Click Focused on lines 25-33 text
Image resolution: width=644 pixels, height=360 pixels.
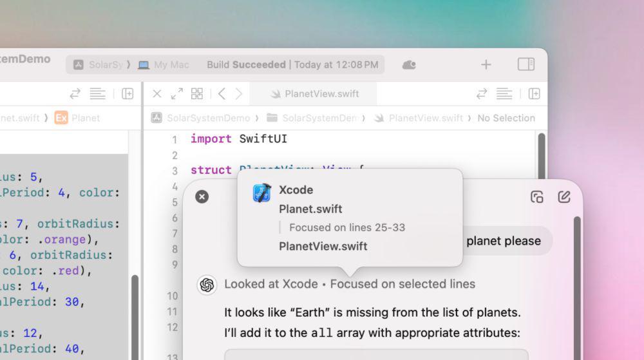347,227
